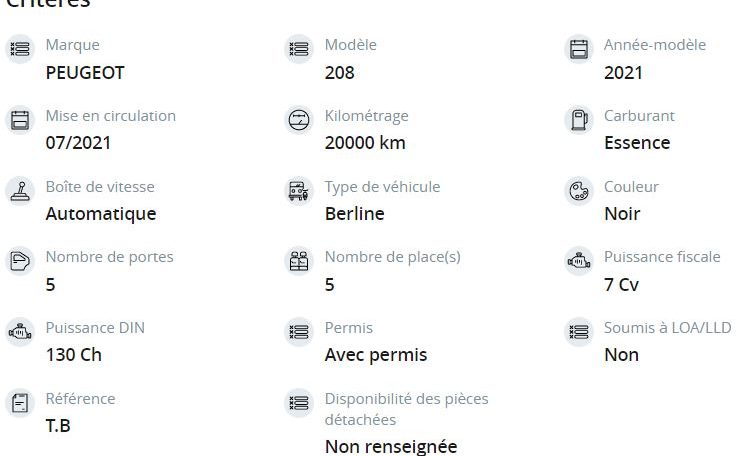Click the document icon beside Référence
The image size is (753, 456).
(x=20, y=403)
